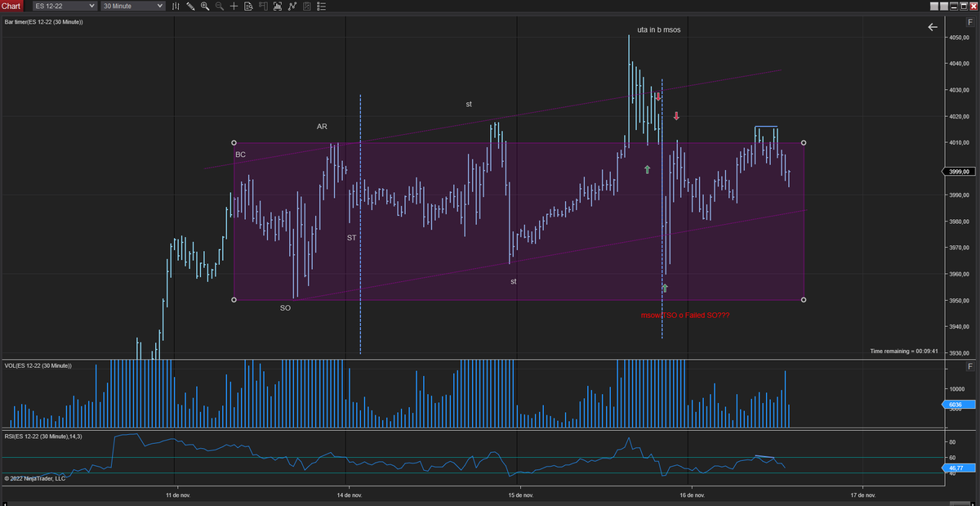Select the uppercase ST text annotation
The image size is (980, 506).
(x=351, y=238)
